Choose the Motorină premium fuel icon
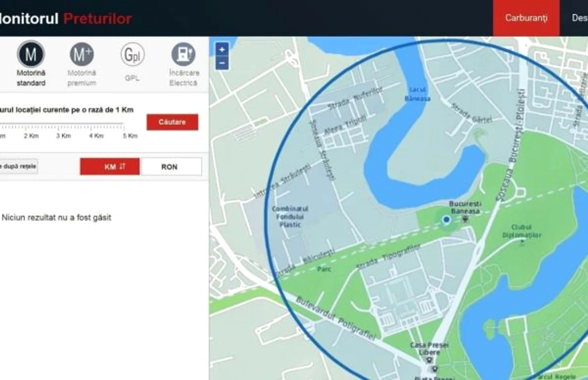The width and height of the screenshot is (588, 380). click(x=82, y=55)
